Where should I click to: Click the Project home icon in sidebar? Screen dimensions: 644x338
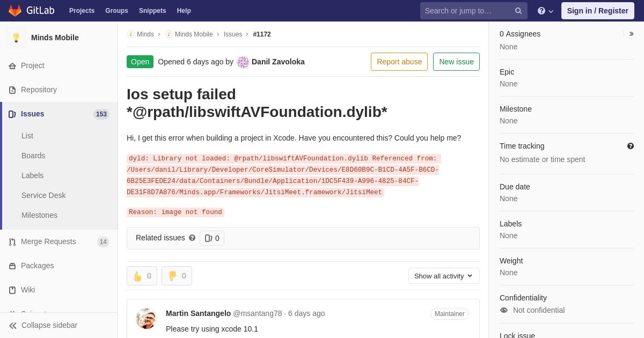12,66
